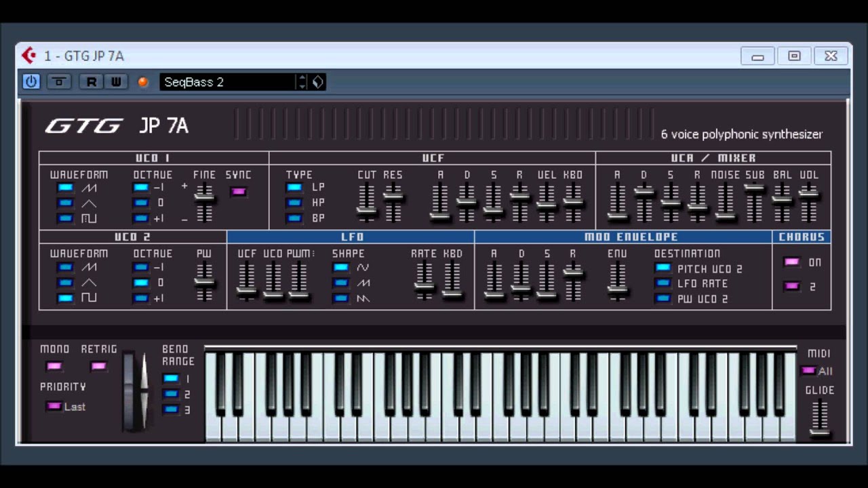
Task: Set VCO 1 octave to 0
Action: click(140, 203)
